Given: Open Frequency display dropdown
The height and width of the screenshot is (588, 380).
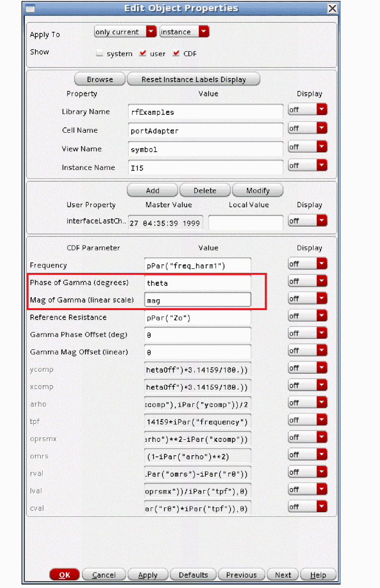Looking at the screenshot, I should (307, 263).
